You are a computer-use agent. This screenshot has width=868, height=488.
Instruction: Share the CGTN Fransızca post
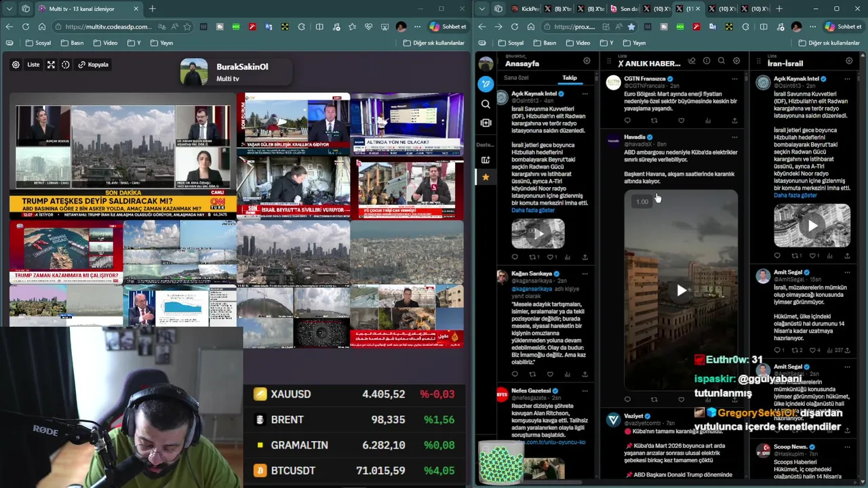pos(734,121)
